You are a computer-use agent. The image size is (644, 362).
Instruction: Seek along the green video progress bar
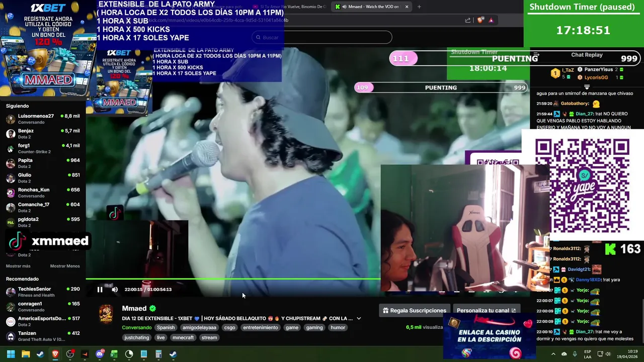pos(233,279)
